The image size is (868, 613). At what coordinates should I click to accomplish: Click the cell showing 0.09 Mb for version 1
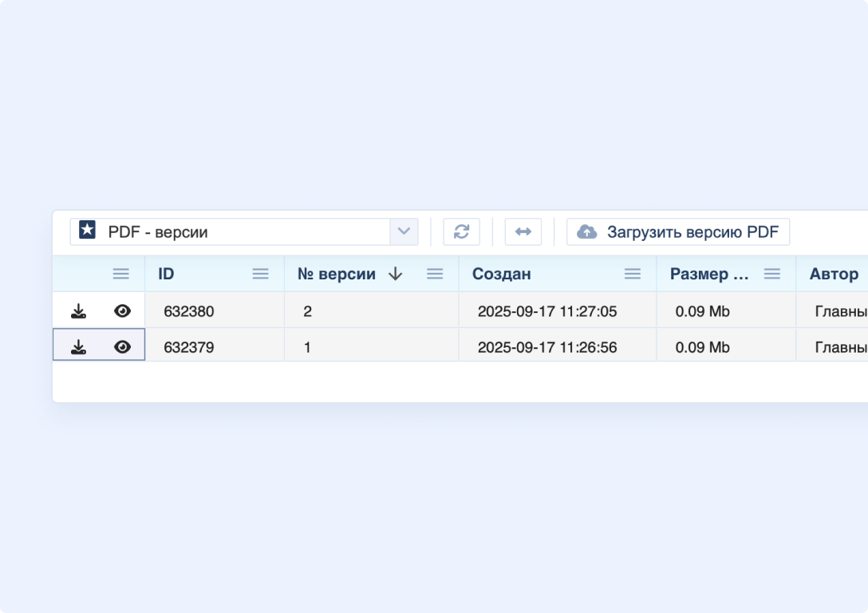pos(703,346)
